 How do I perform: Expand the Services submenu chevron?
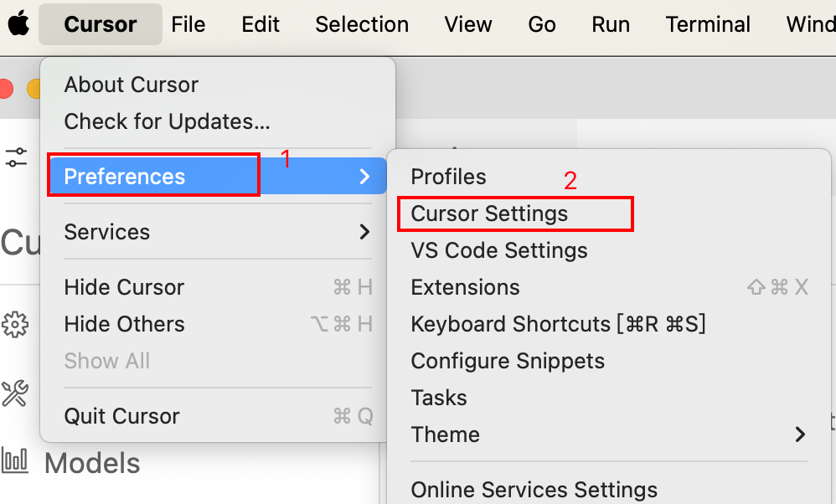point(364,232)
